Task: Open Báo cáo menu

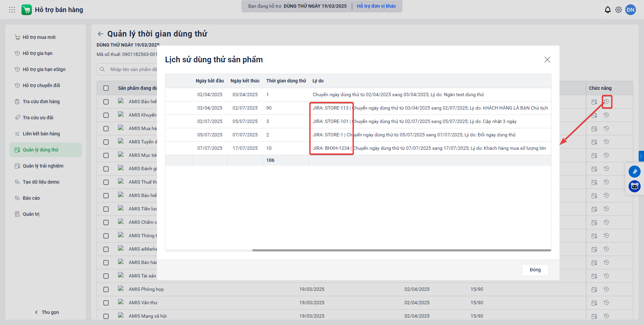Action: pos(46,198)
